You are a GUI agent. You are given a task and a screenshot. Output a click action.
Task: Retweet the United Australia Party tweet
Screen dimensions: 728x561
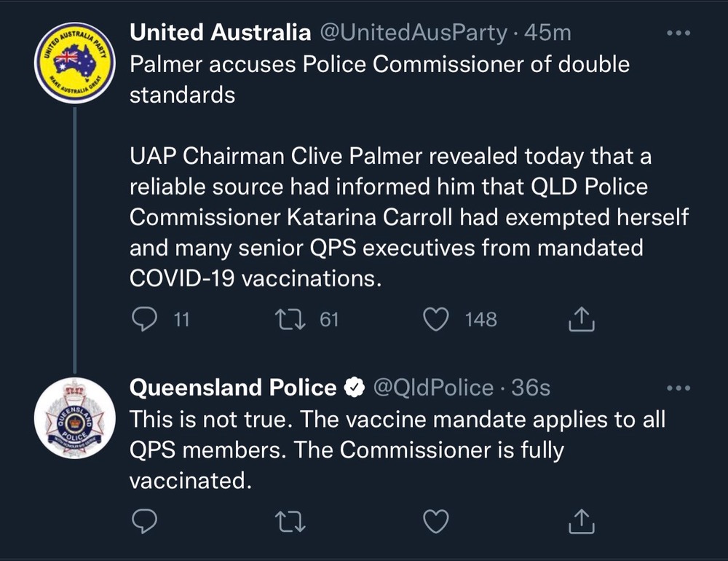click(291, 320)
